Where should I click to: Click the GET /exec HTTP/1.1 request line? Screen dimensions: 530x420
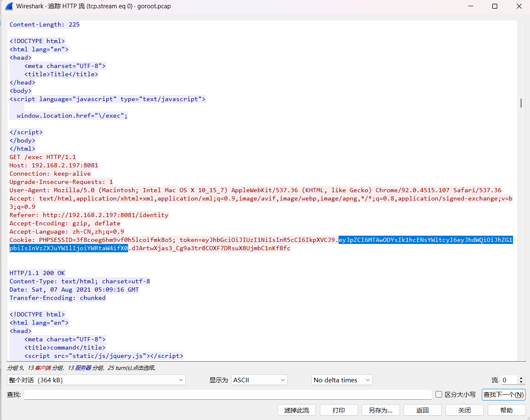43,157
